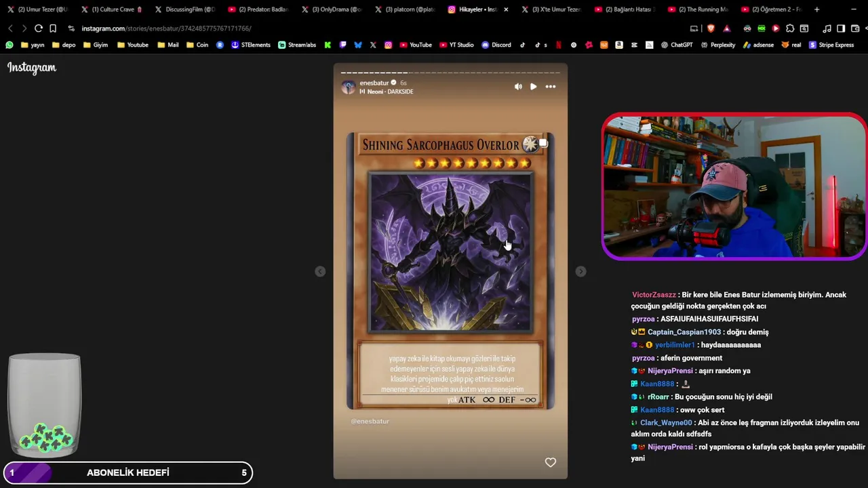
Task: Open the adsense bookmark
Action: pos(758,45)
